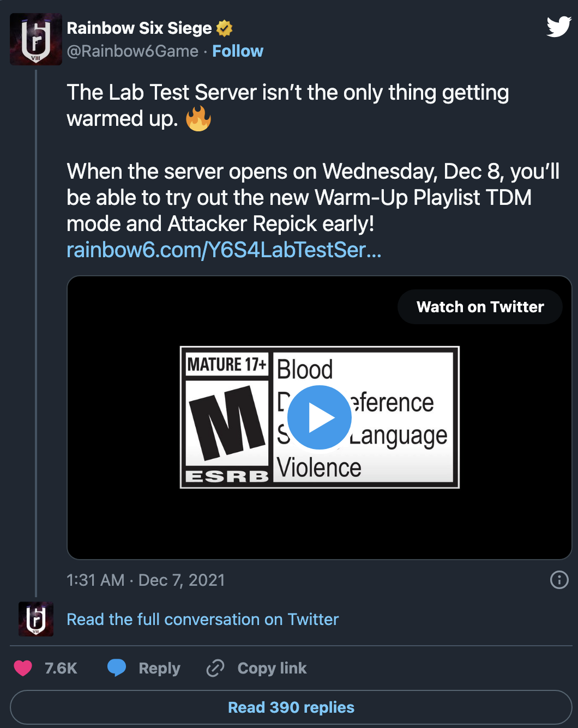Open the tweet timestamp Dec 7, 2021

146,580
